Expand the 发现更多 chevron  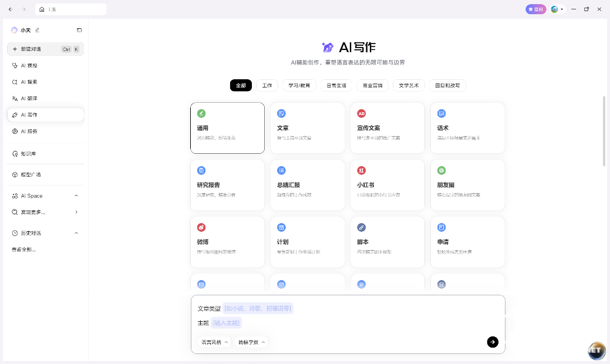[x=76, y=212]
